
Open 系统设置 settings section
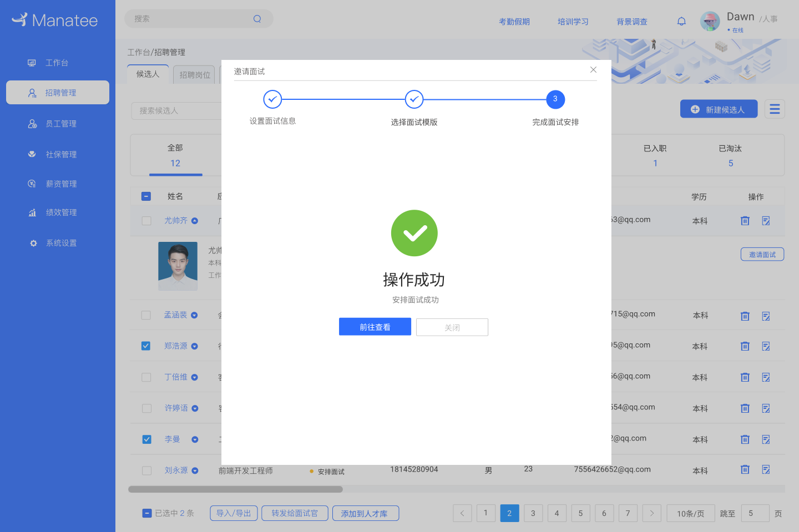pyautogui.click(x=61, y=242)
